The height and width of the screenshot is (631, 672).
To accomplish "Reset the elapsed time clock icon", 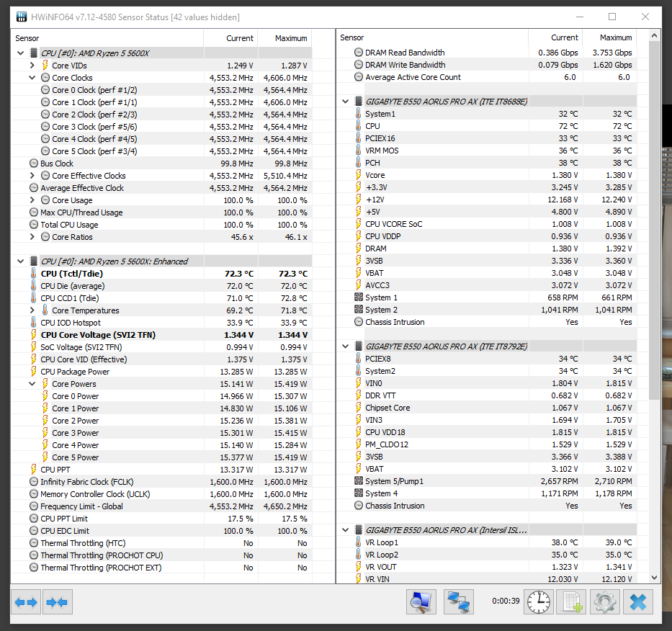I will coord(538,602).
